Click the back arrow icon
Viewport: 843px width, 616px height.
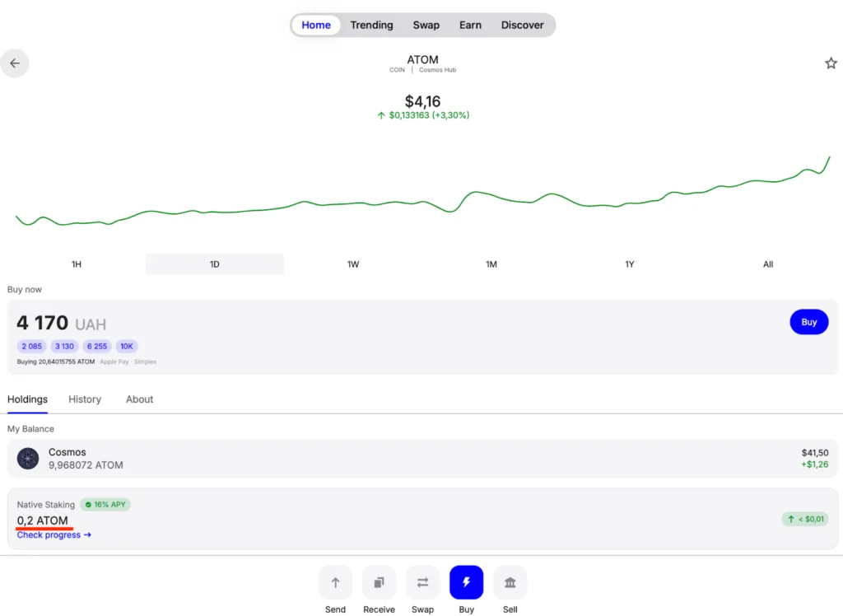(15, 63)
